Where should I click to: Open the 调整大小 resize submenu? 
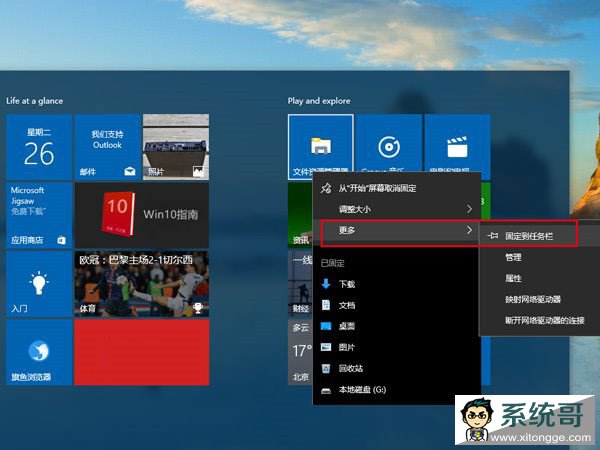click(397, 209)
